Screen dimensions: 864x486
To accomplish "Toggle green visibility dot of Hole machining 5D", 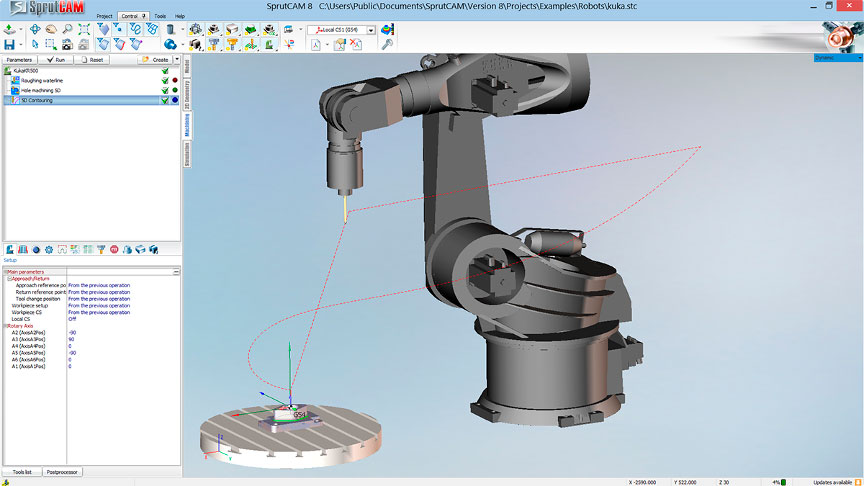I will pyautogui.click(x=175, y=90).
